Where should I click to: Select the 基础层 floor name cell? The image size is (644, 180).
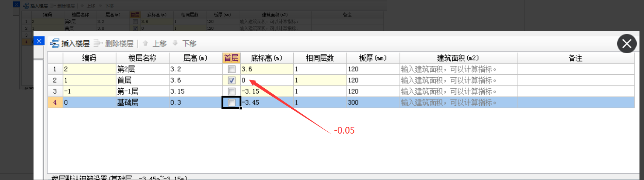coord(142,102)
